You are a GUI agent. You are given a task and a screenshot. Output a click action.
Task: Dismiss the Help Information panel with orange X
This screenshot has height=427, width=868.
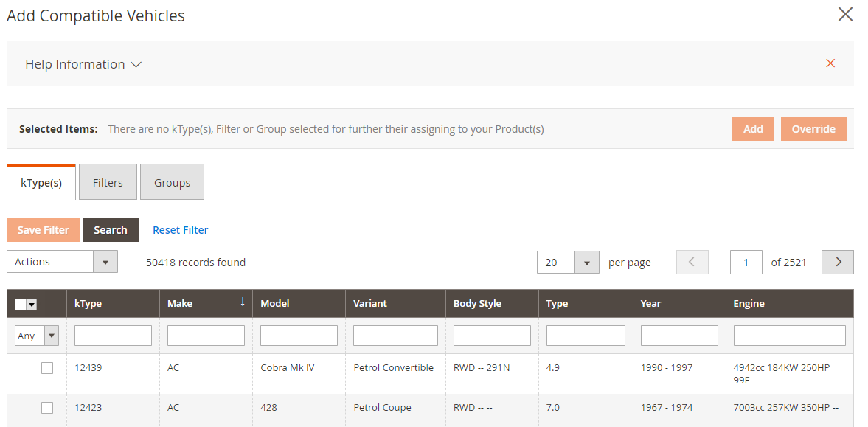click(830, 63)
